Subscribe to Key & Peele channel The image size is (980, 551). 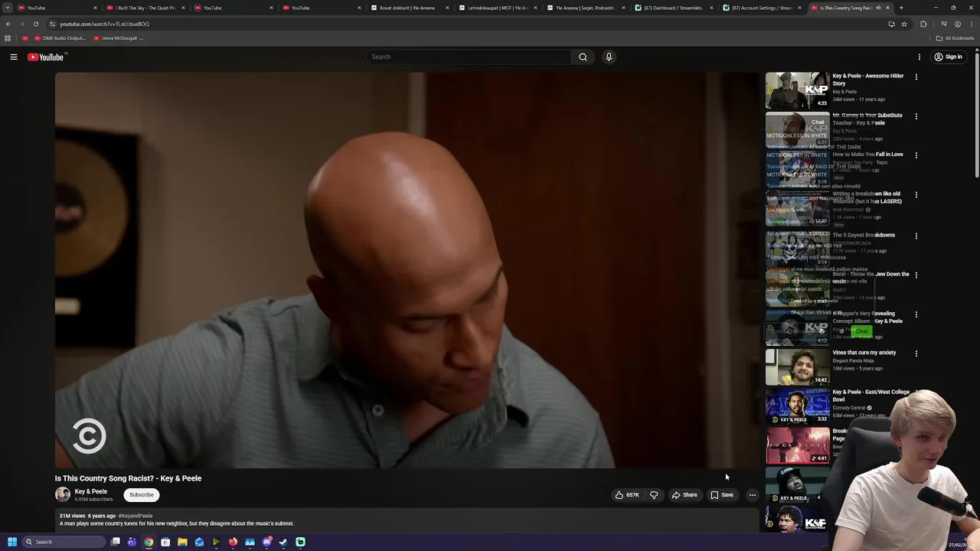(142, 495)
